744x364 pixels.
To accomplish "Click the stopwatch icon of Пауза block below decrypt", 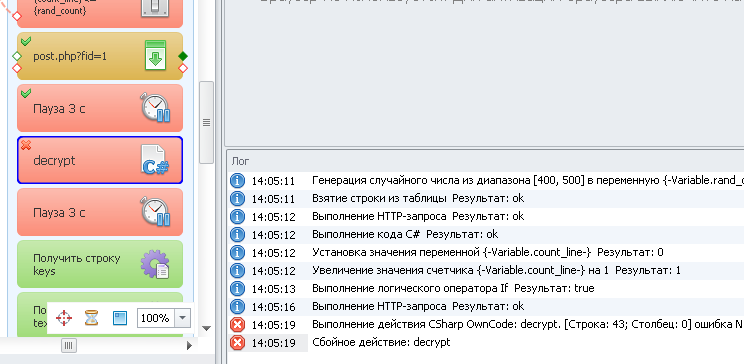I will [x=155, y=212].
